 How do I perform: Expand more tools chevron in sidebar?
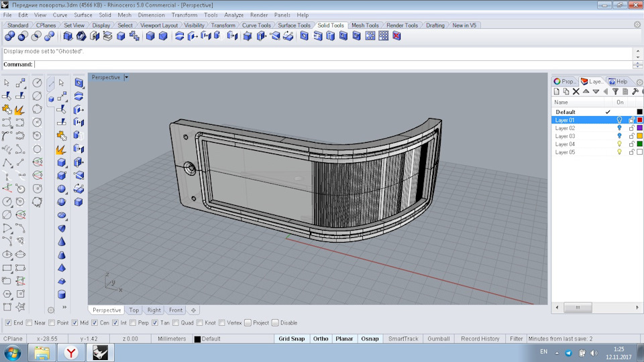pos(64,307)
